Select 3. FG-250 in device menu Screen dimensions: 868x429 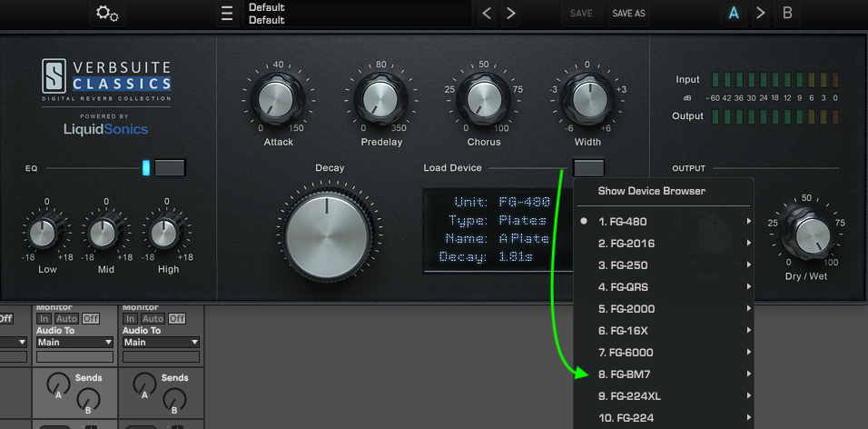coord(663,264)
